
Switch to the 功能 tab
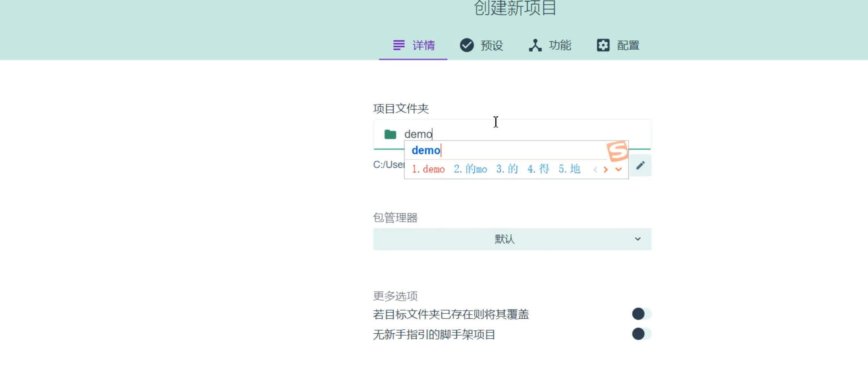pos(550,45)
